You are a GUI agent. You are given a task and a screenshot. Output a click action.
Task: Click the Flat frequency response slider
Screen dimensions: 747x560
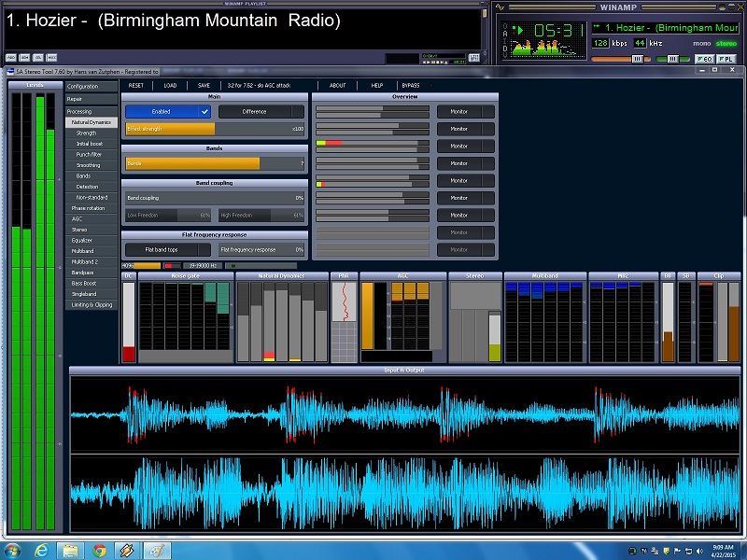click(261, 249)
